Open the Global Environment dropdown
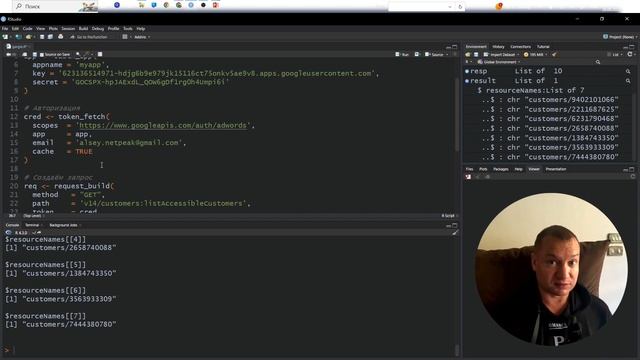Screen dimensions: 640x360 [499, 62]
